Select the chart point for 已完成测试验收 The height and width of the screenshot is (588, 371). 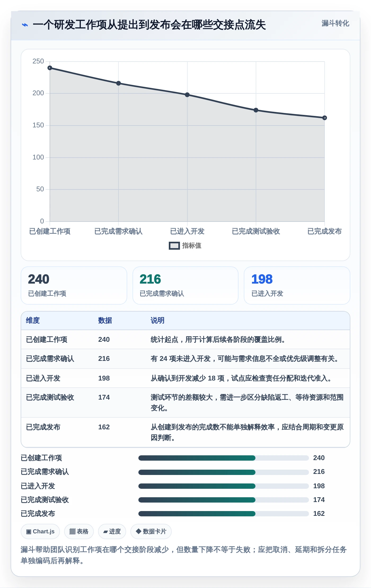pos(256,110)
